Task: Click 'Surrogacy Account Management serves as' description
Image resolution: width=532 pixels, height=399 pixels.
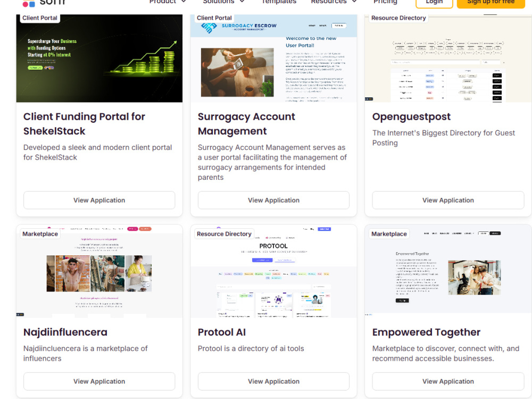Action: click(x=272, y=162)
